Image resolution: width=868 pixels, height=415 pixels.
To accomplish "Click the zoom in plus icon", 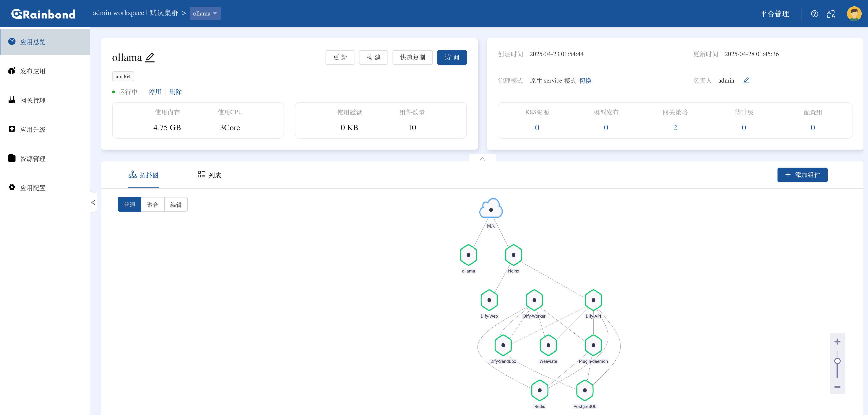I will pos(837,342).
